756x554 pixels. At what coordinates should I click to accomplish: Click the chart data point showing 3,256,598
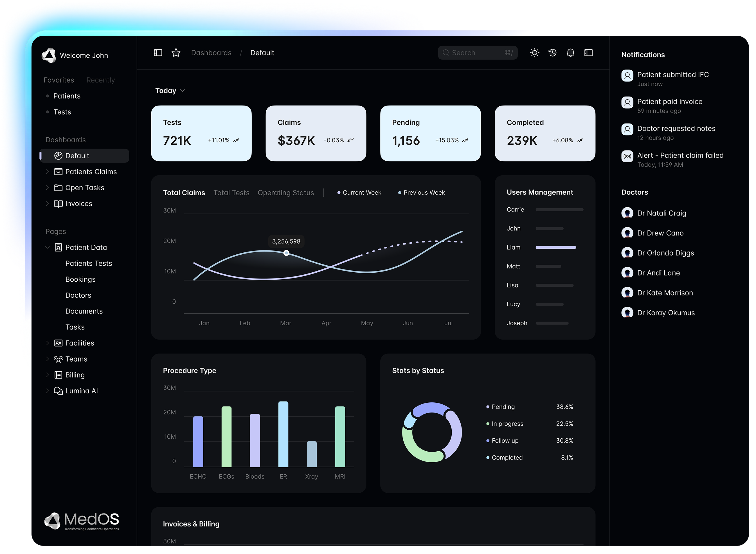tap(286, 253)
